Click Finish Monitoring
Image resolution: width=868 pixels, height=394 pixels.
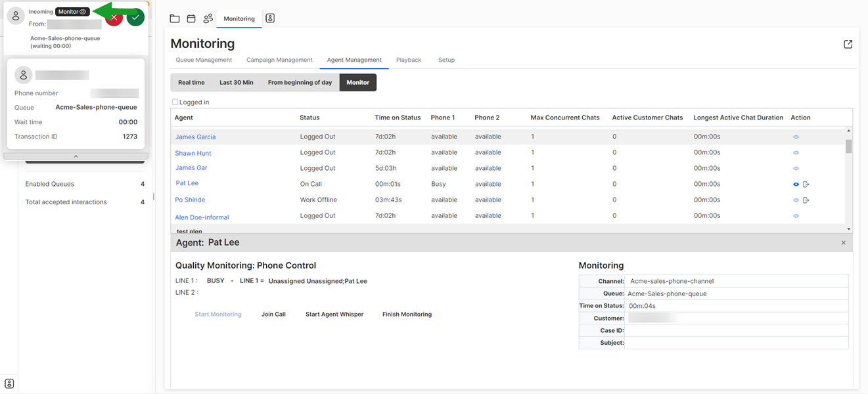point(407,315)
